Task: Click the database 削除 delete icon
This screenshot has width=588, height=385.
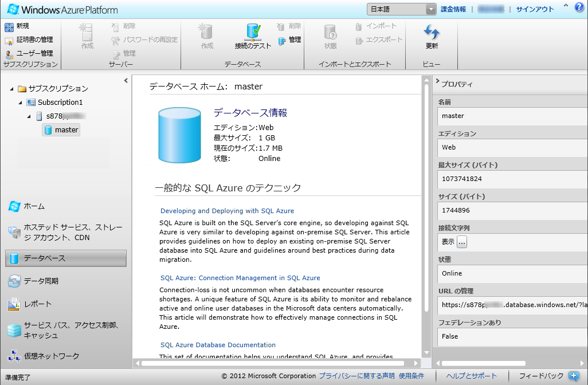Action: click(x=280, y=26)
